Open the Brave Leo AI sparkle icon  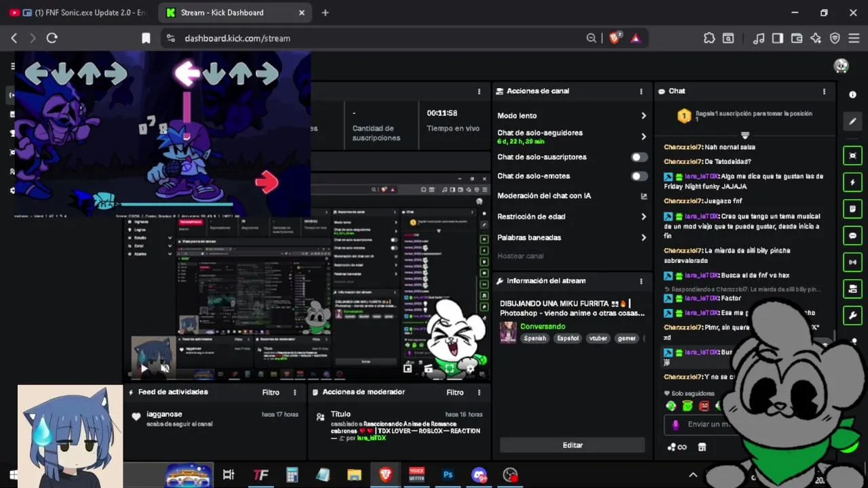816,39
